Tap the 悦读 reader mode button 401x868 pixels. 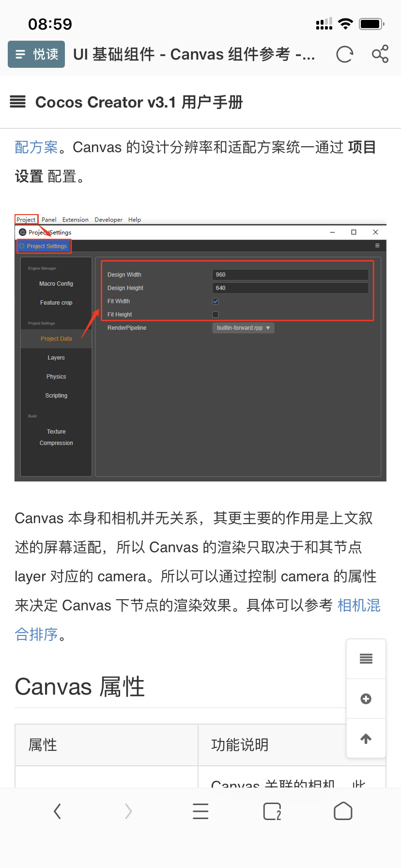pyautogui.click(x=36, y=54)
